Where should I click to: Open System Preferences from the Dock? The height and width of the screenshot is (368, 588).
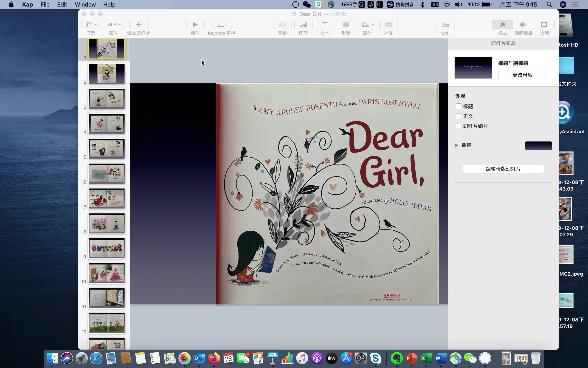click(361, 358)
